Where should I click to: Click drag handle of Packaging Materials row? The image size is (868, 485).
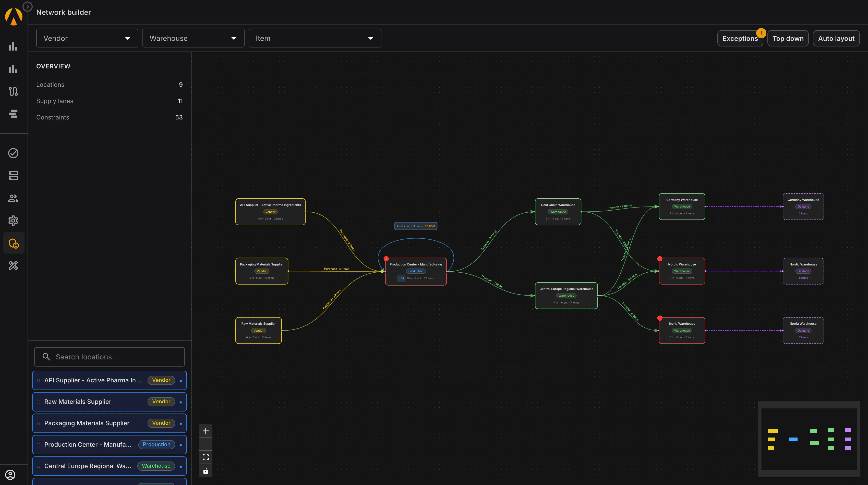[38, 423]
